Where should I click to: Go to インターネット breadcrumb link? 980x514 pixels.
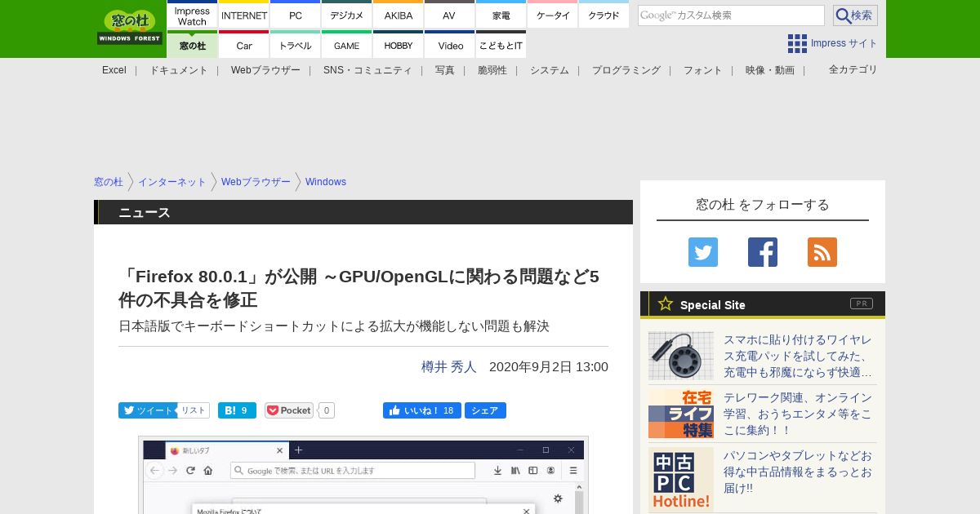pyautogui.click(x=172, y=182)
